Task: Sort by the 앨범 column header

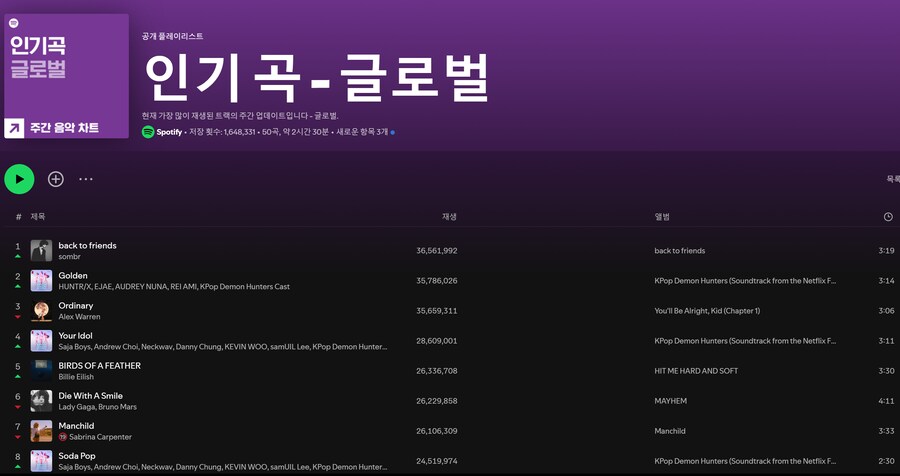Action: pyautogui.click(x=662, y=216)
